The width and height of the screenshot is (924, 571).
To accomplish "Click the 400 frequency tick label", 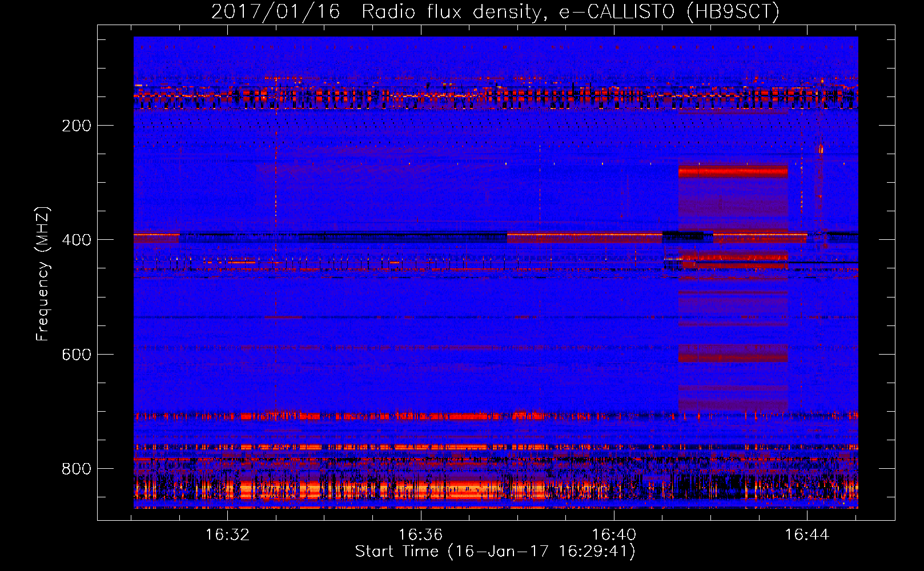I will click(77, 240).
